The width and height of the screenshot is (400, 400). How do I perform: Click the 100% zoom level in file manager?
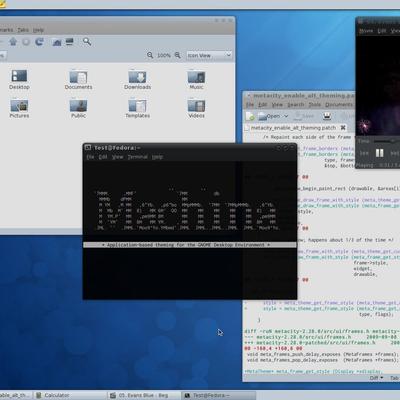pos(164,55)
